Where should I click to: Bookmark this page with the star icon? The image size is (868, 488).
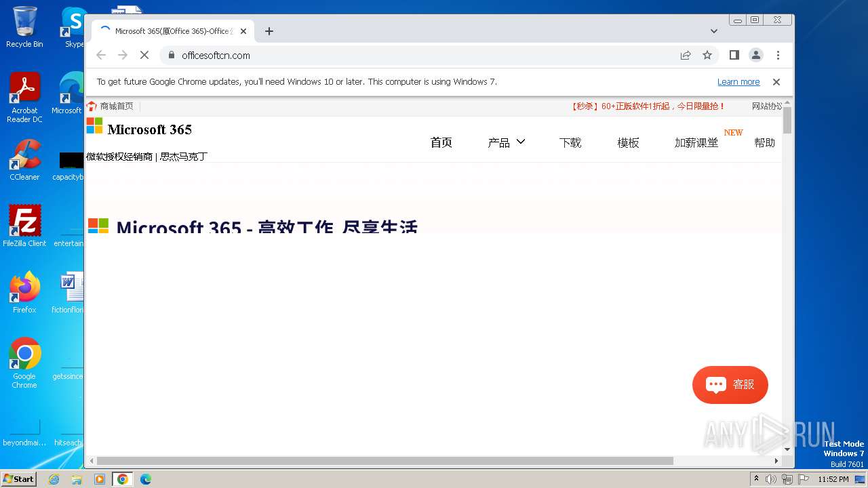pos(707,56)
